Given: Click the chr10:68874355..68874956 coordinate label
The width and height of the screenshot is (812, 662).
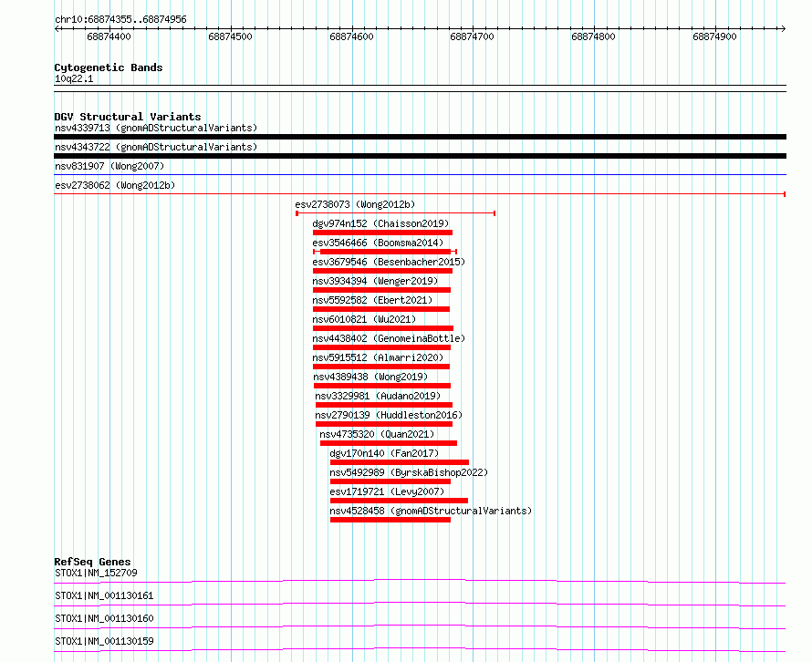Looking at the screenshot, I should point(120,20).
